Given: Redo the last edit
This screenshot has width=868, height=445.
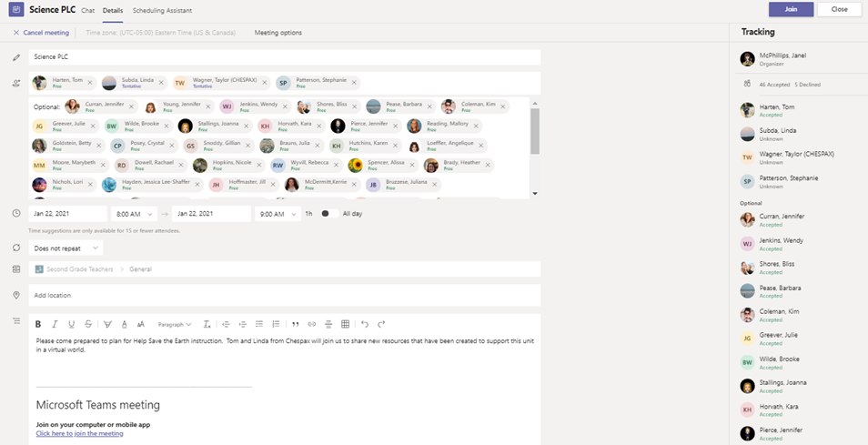Looking at the screenshot, I should coord(381,324).
